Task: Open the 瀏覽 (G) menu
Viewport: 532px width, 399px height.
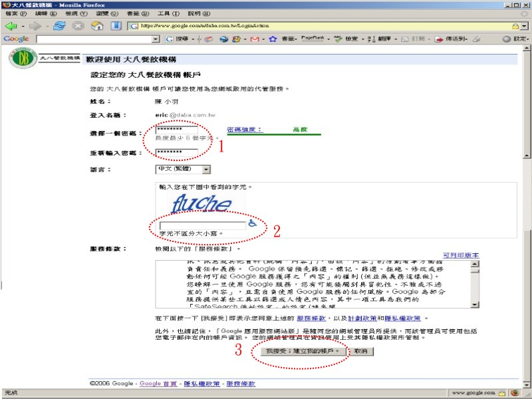Action: pyautogui.click(x=107, y=13)
